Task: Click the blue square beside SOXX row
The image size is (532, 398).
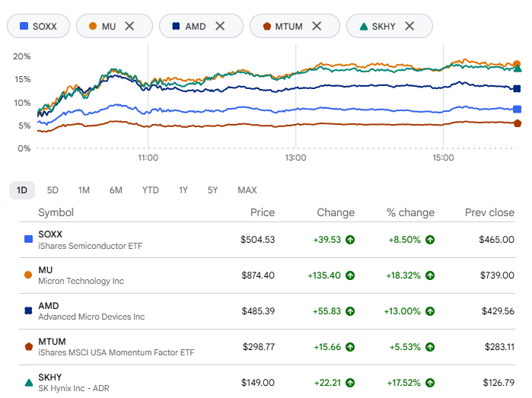Action: point(28,239)
